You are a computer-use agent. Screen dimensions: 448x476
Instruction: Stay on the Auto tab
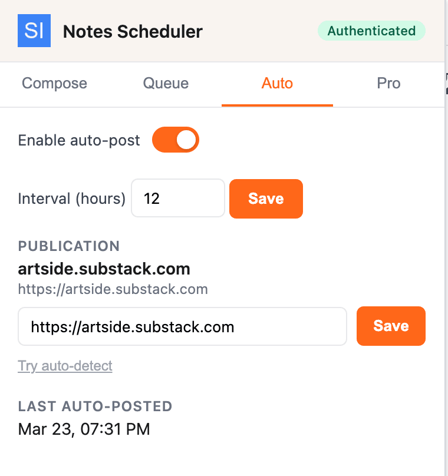[x=277, y=84]
